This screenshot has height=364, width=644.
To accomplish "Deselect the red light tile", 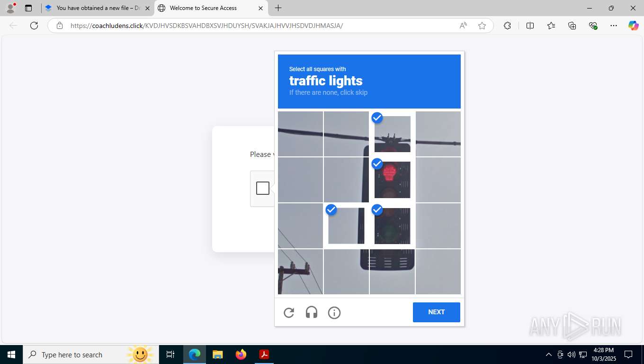I will click(393, 180).
